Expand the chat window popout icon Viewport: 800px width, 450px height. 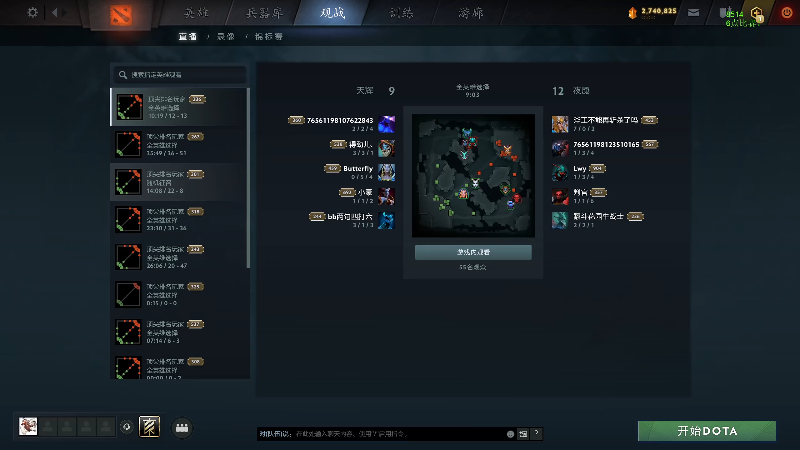point(523,434)
